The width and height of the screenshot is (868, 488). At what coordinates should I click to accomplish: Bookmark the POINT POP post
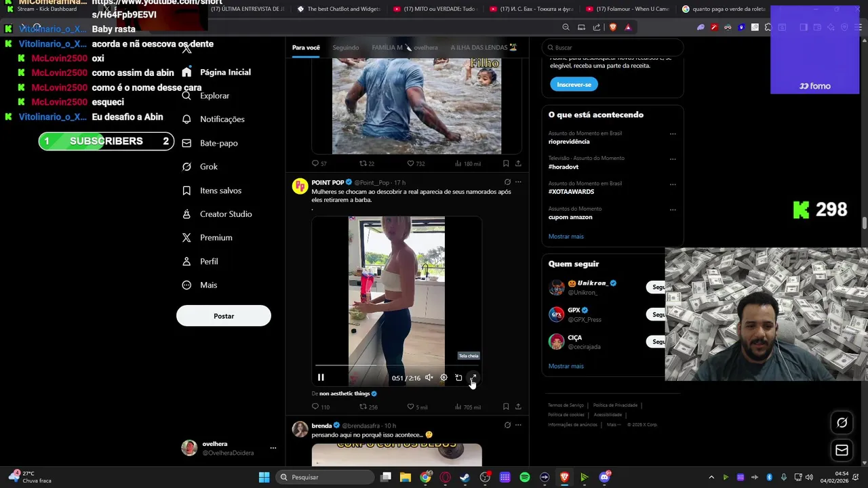click(x=506, y=407)
